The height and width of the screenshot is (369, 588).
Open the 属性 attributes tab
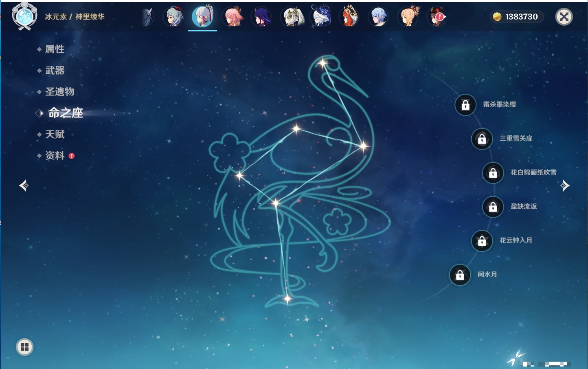(x=55, y=49)
